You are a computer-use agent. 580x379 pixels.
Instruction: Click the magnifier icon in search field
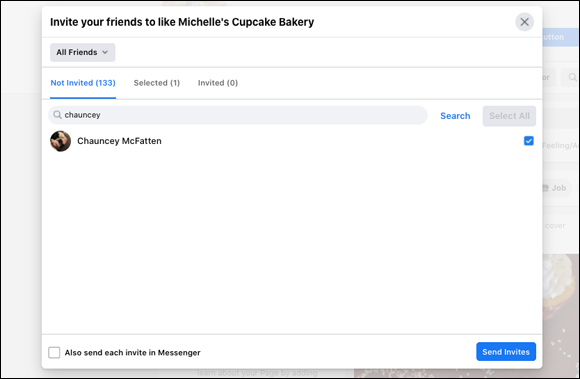tap(57, 115)
